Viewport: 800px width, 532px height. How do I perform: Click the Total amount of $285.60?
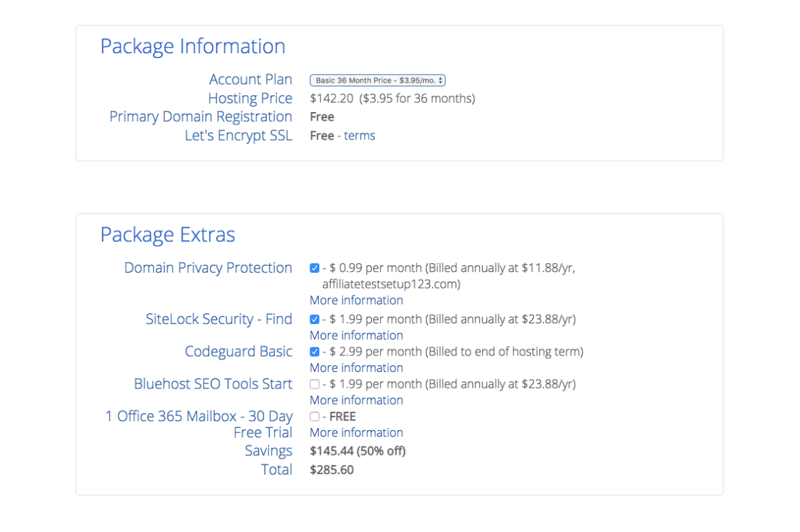click(332, 470)
